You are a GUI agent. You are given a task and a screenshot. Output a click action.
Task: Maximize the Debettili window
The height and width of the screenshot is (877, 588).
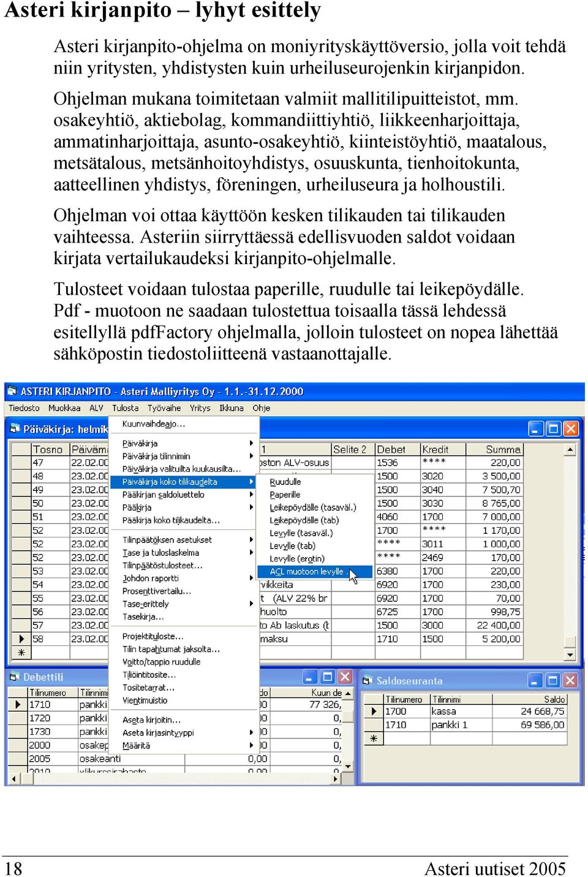[328, 677]
